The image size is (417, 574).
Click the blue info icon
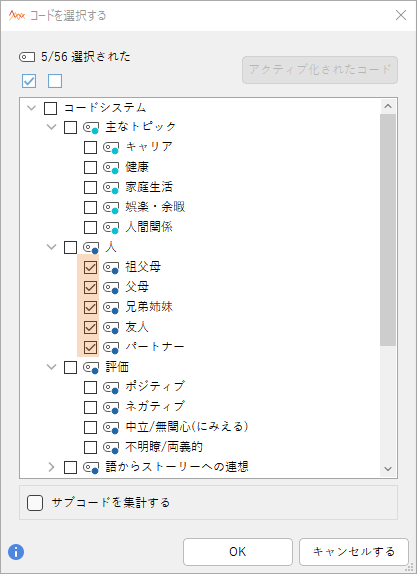pos(16,552)
